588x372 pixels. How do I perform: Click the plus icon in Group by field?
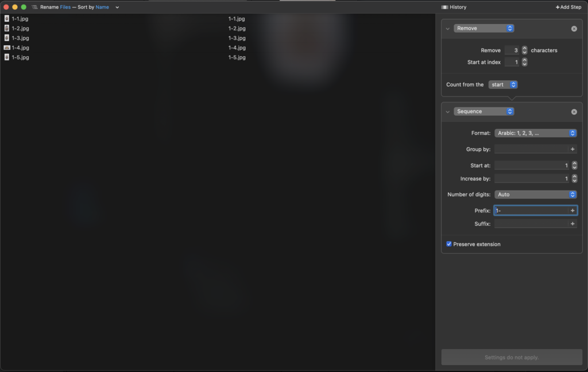572,149
